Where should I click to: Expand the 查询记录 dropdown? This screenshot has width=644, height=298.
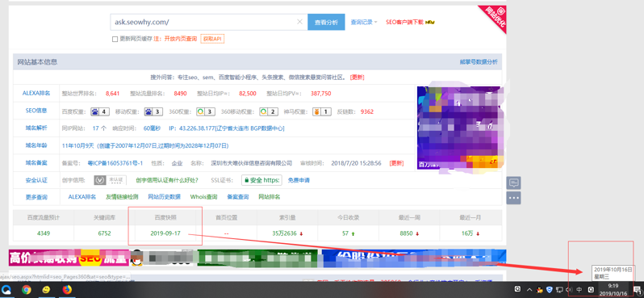click(364, 22)
